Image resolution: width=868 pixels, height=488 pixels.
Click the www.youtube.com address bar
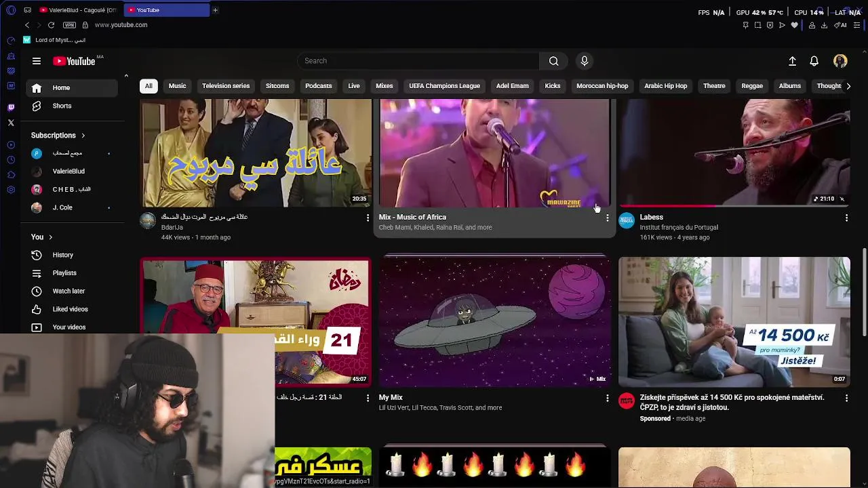[x=121, y=25]
